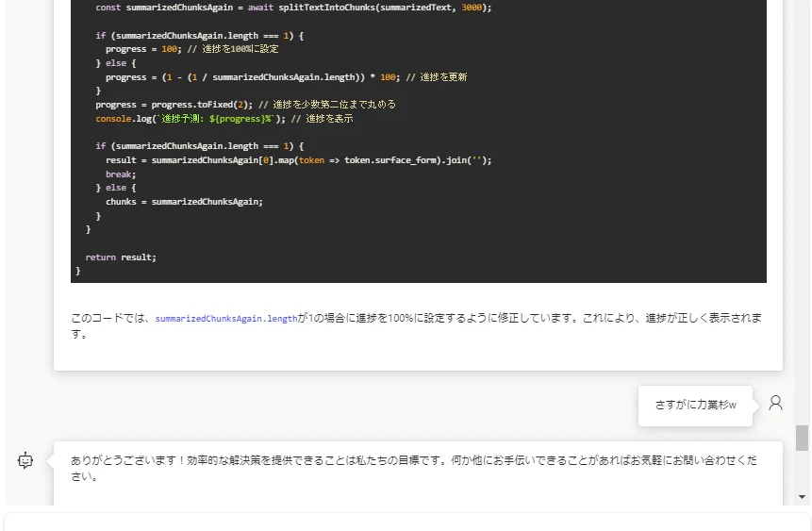Click the scrollbar down arrow
The width and height of the screenshot is (812, 531).
click(x=802, y=497)
